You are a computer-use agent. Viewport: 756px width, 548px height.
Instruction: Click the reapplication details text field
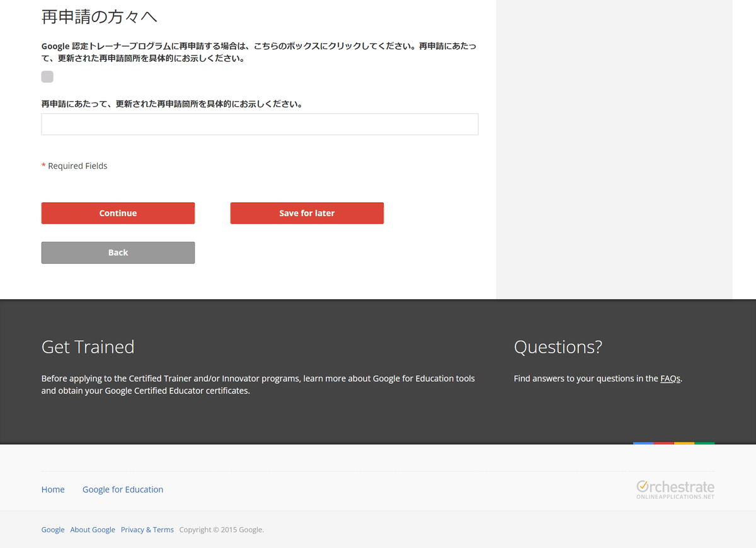[x=260, y=124]
